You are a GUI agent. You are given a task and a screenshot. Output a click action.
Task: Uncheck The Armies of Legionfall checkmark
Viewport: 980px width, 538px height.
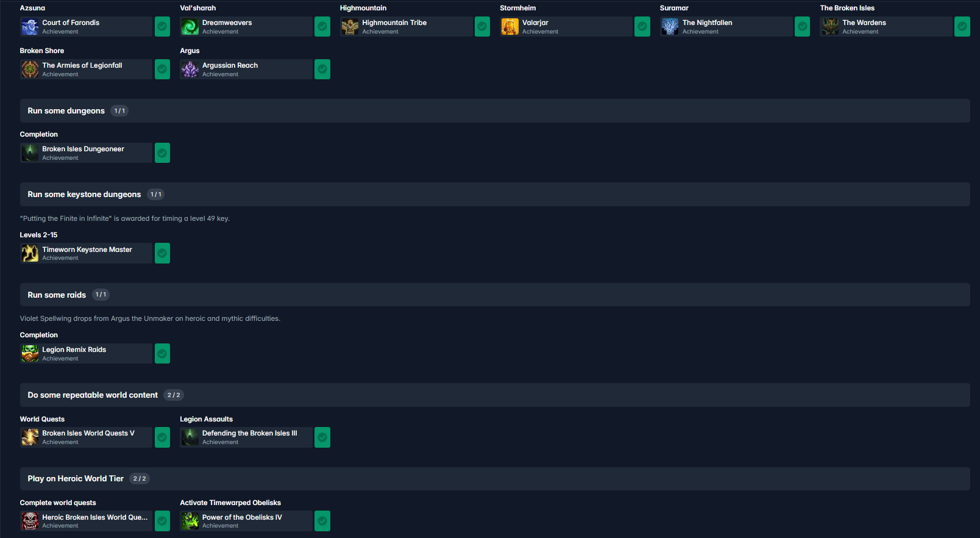[162, 70]
